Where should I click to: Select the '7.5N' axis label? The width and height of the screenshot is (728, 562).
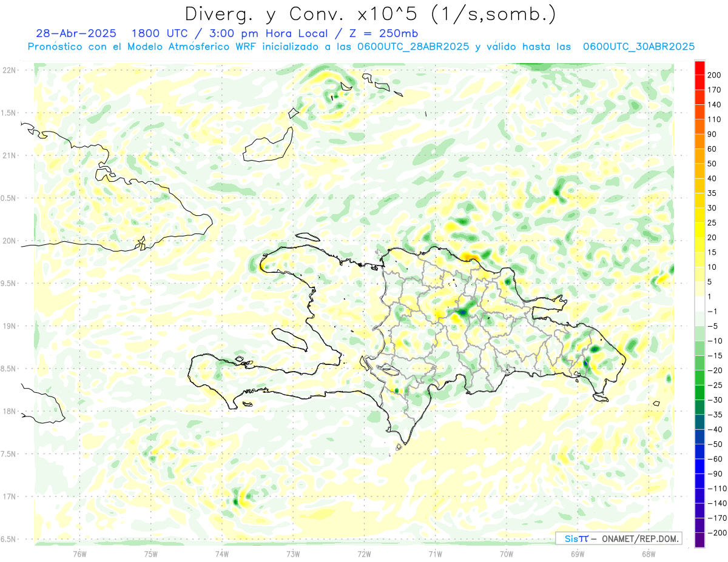pos(9,454)
